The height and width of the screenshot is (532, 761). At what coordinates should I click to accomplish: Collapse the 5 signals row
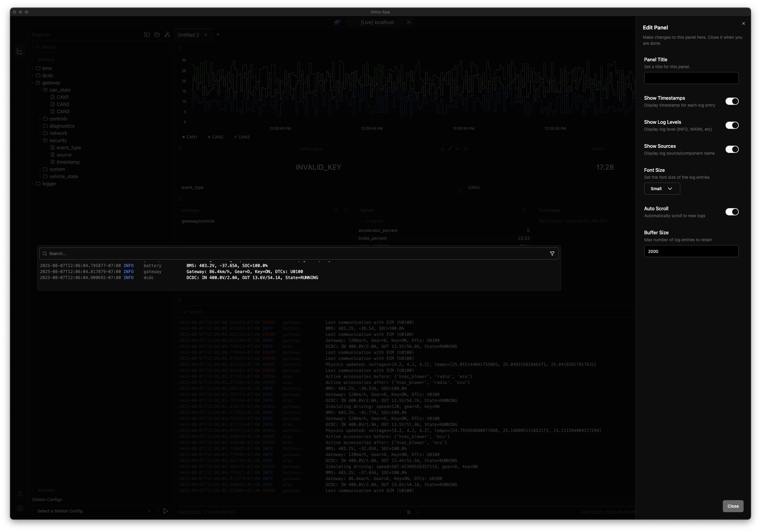pyautogui.click(x=361, y=221)
